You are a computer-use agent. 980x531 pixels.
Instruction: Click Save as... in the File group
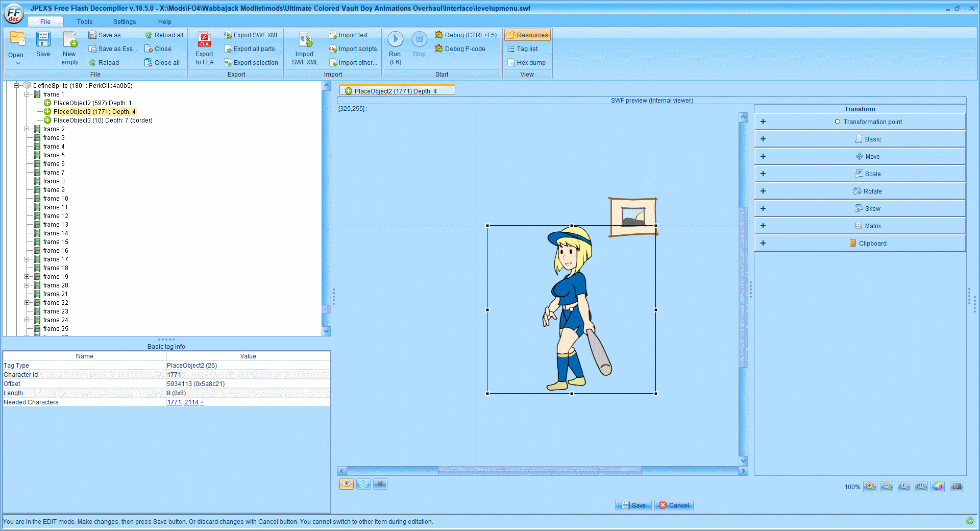click(107, 35)
